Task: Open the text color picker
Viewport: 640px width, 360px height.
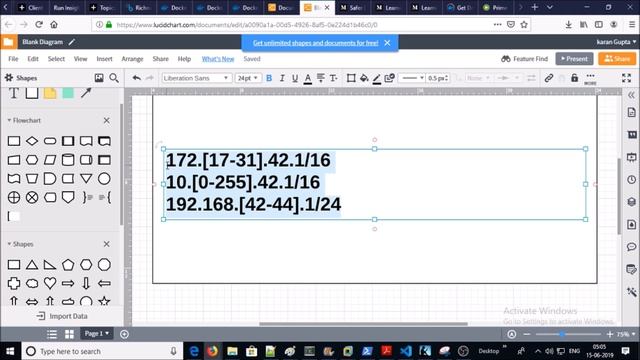Action: 308,78
